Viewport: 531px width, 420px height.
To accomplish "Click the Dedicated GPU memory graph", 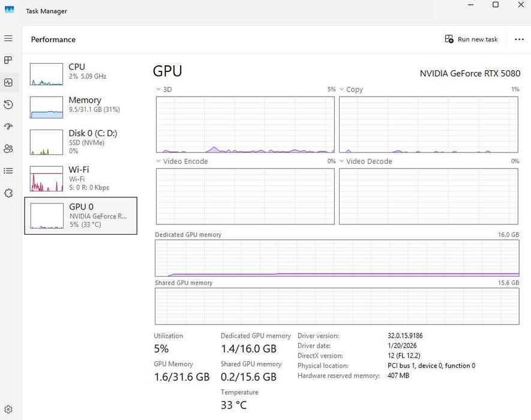I will [337, 258].
